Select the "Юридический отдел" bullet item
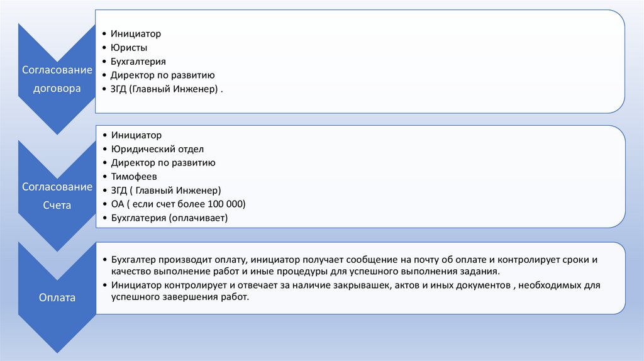Image resolution: width=644 pixels, height=361 pixels. click(x=157, y=149)
